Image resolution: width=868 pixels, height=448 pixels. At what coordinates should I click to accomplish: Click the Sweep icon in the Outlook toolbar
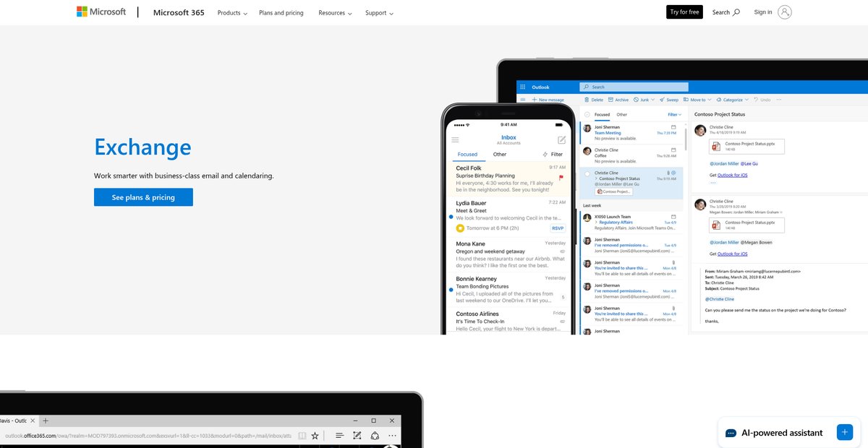[662, 100]
